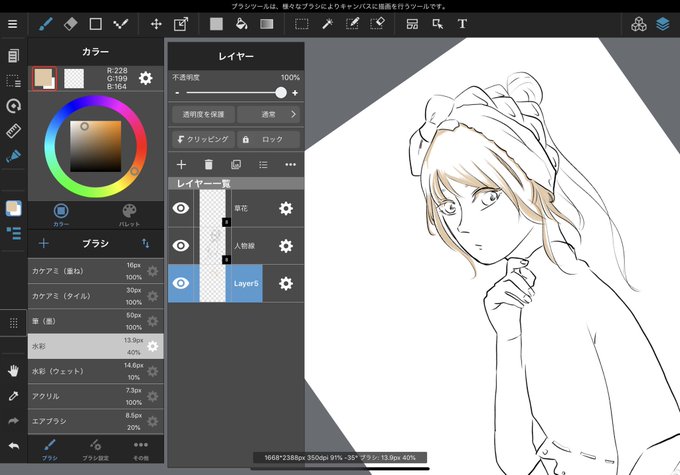
Task: Choose the Magic Wand selection tool
Action: 327,24
